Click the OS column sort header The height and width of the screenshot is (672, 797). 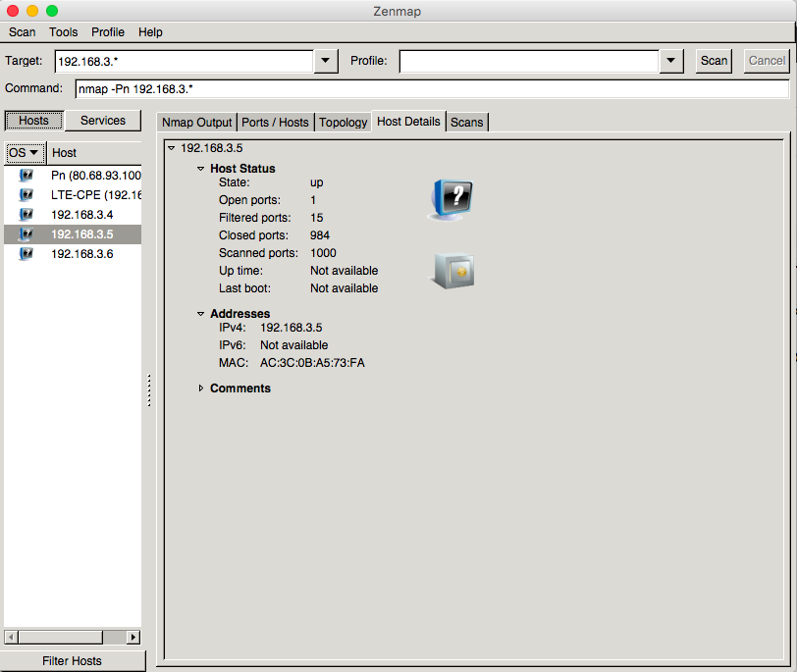(25, 153)
